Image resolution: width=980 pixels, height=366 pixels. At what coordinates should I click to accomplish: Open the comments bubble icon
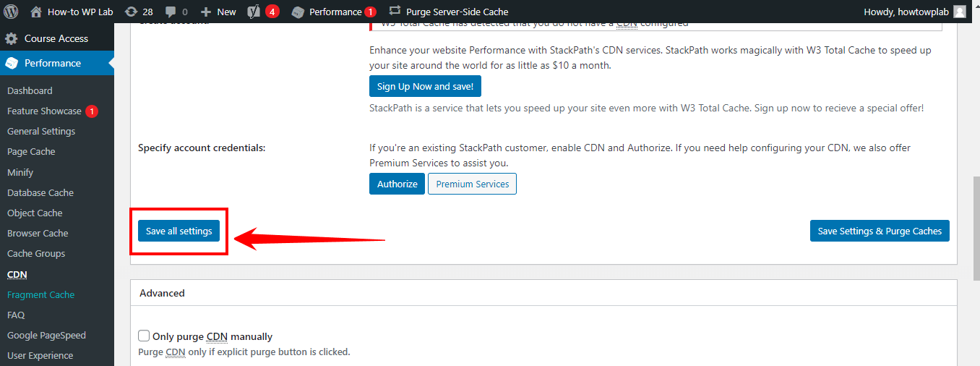tap(171, 12)
